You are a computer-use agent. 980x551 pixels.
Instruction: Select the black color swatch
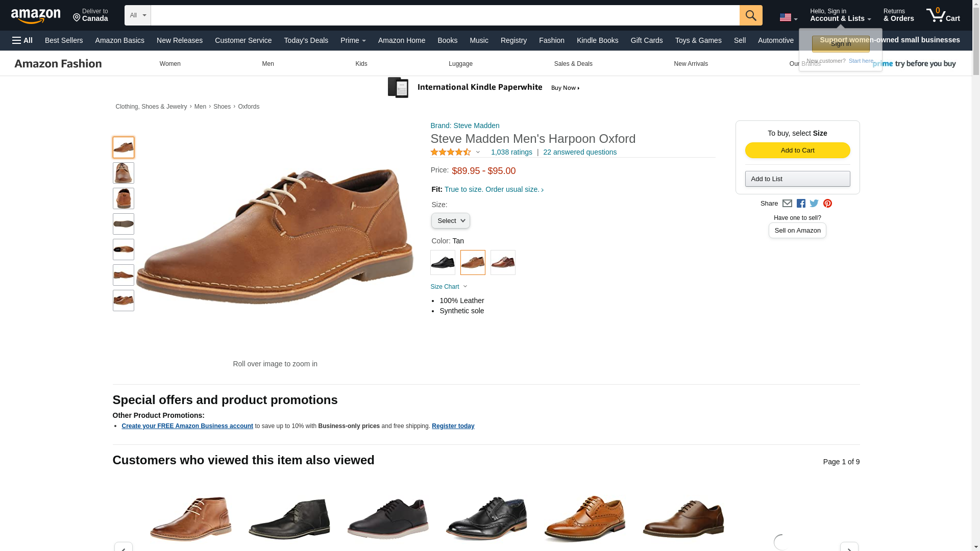click(x=443, y=262)
